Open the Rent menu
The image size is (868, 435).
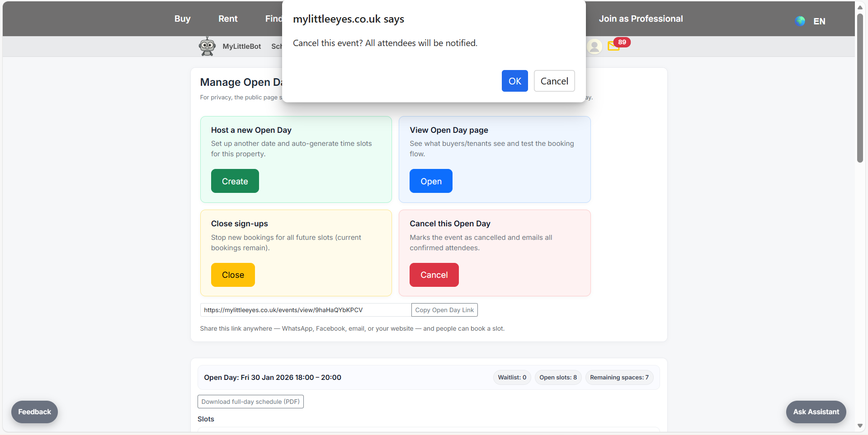click(x=228, y=19)
